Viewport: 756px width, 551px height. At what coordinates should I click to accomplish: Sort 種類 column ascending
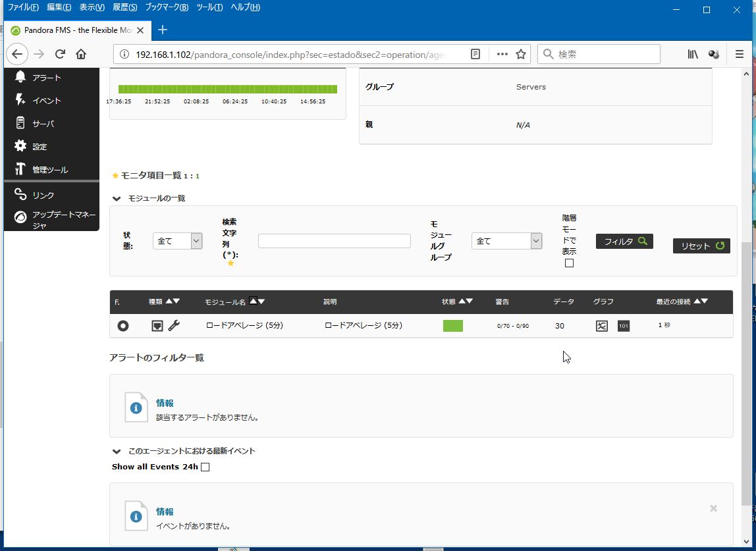(169, 302)
